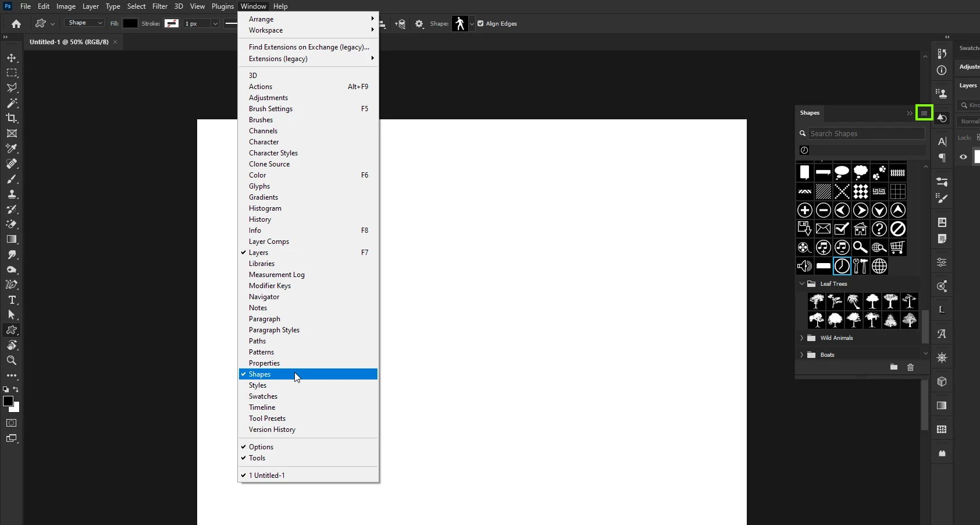Select the Horizontal Type tool

click(12, 300)
